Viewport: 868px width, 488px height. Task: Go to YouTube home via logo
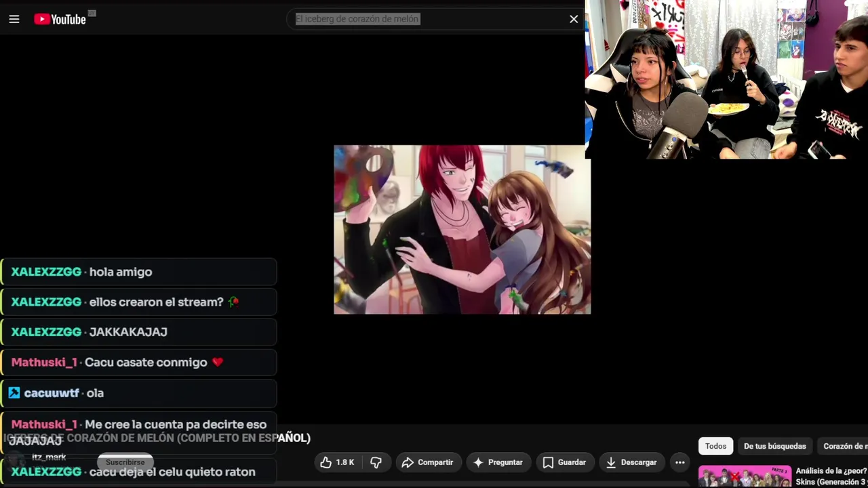(60, 19)
